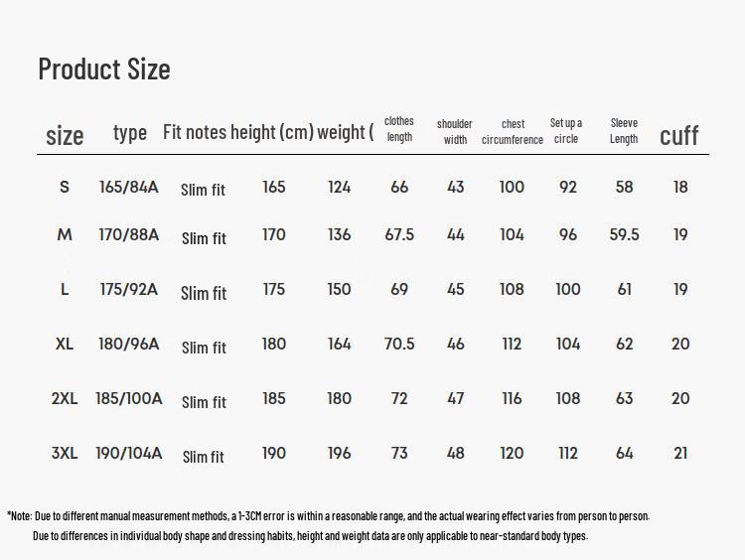This screenshot has width=745, height=560.
Task: Click the 67.5 clothes length value
Action: [399, 235]
